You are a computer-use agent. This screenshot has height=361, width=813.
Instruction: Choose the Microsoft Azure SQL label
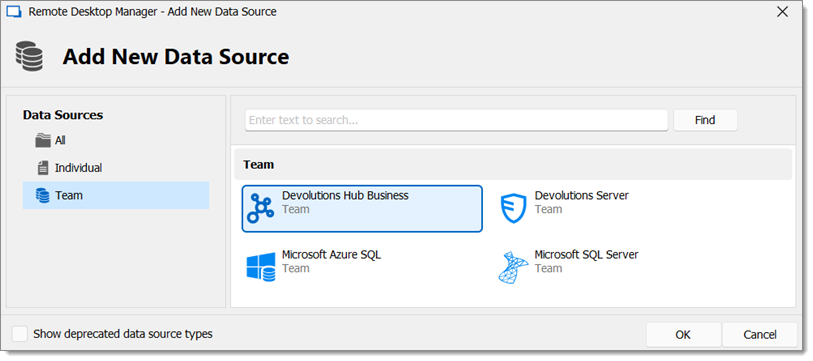tap(331, 255)
